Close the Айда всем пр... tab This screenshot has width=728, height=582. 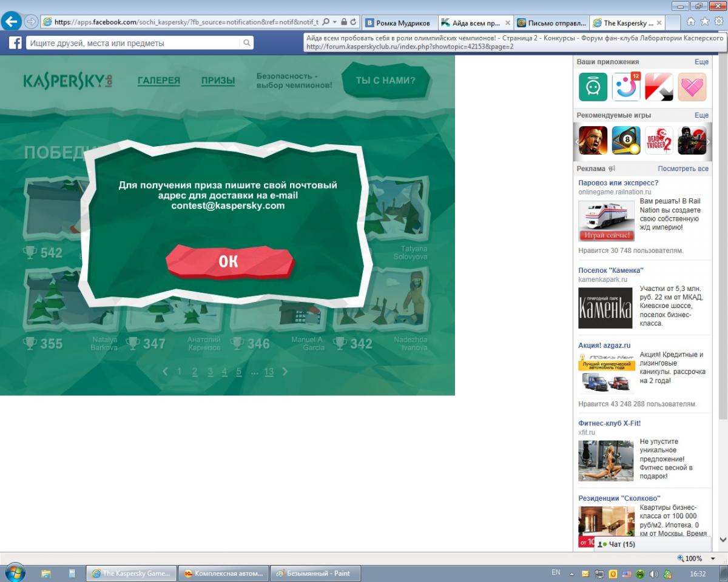click(x=508, y=23)
